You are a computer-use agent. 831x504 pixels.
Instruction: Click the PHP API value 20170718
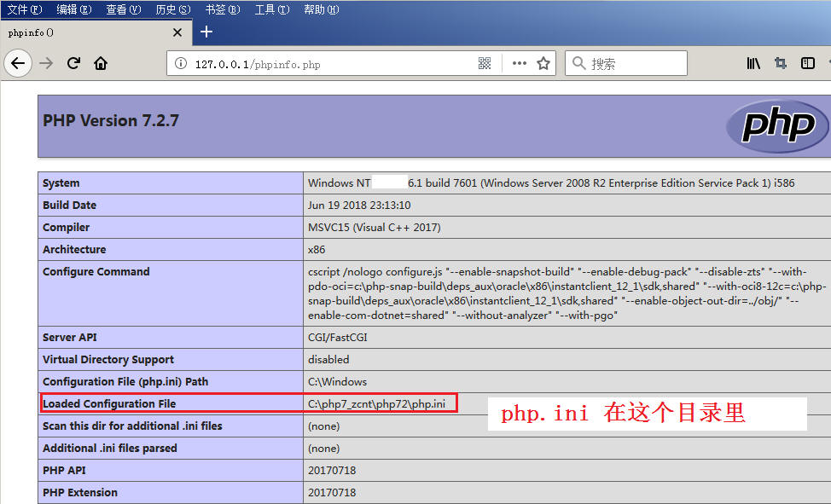click(332, 471)
